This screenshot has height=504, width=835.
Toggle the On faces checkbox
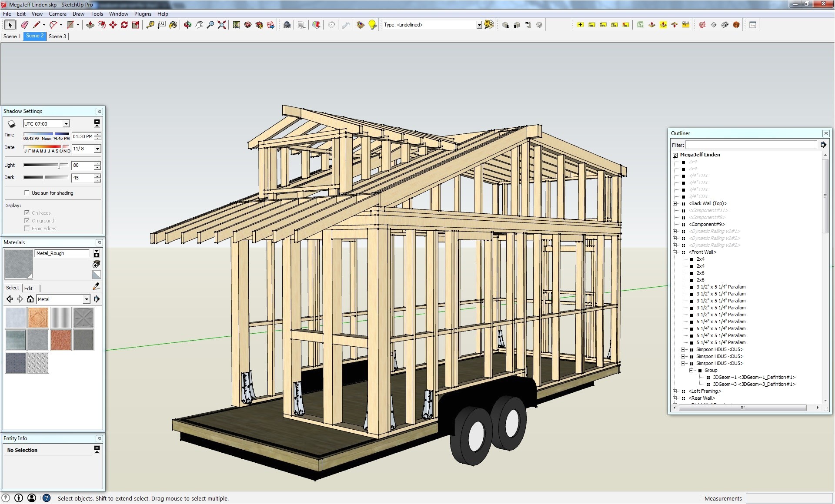27,212
